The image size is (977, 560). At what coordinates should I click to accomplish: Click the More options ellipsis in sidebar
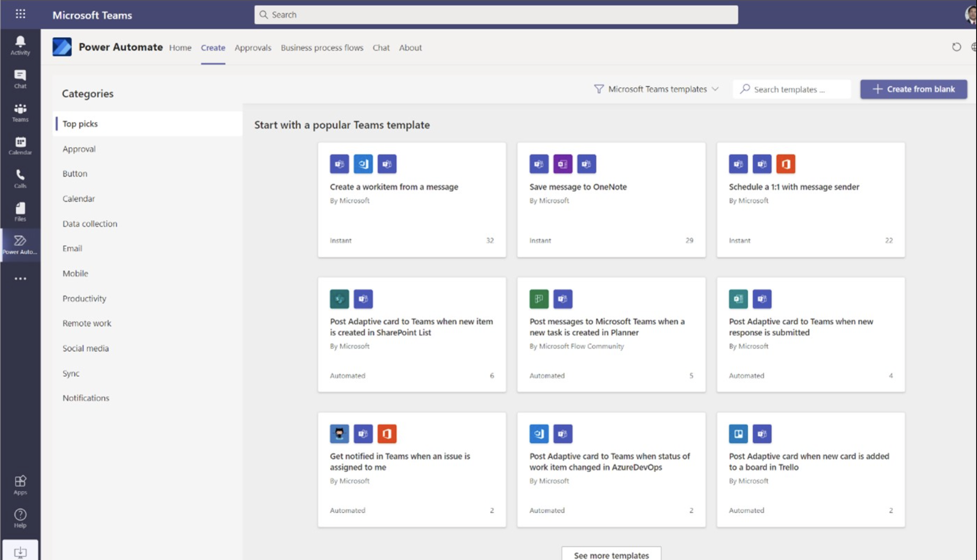pos(20,279)
